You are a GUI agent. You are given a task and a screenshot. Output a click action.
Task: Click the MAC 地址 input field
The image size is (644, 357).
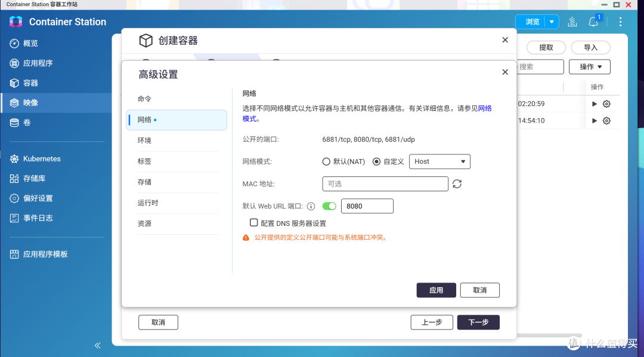click(385, 184)
